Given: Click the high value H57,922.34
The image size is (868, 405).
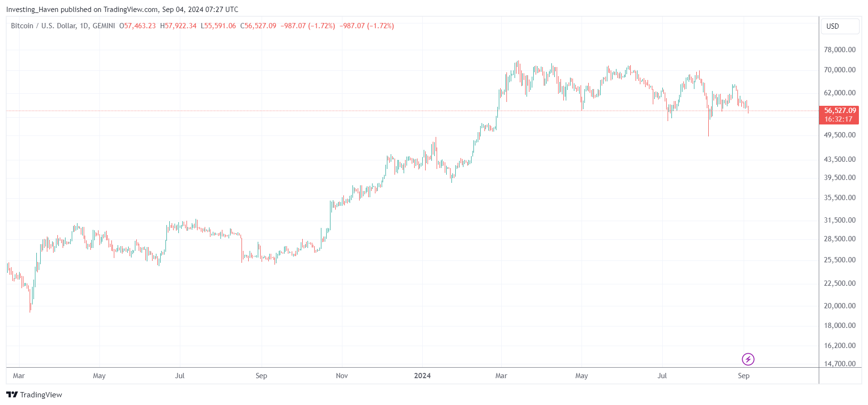Looking at the screenshot, I should tap(178, 26).
